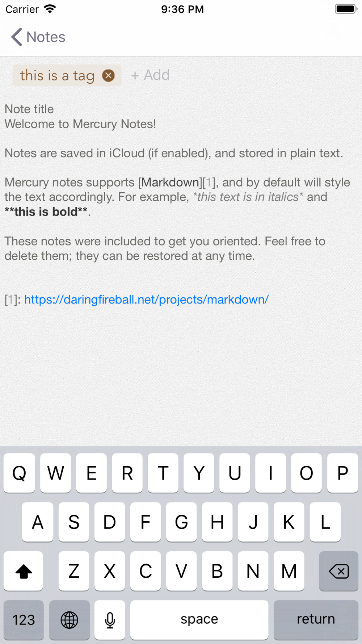Switch keyboard language with globe key
The image size is (362, 644).
(70, 620)
